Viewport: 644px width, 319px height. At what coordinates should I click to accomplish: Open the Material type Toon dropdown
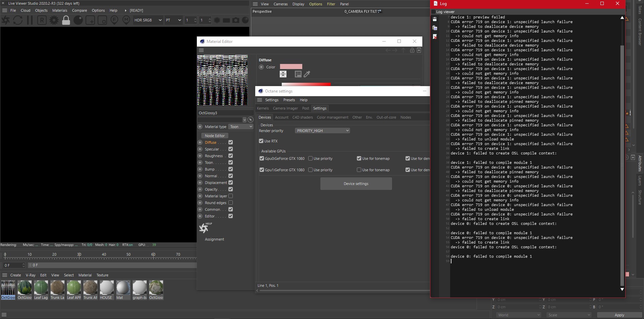[241, 127]
